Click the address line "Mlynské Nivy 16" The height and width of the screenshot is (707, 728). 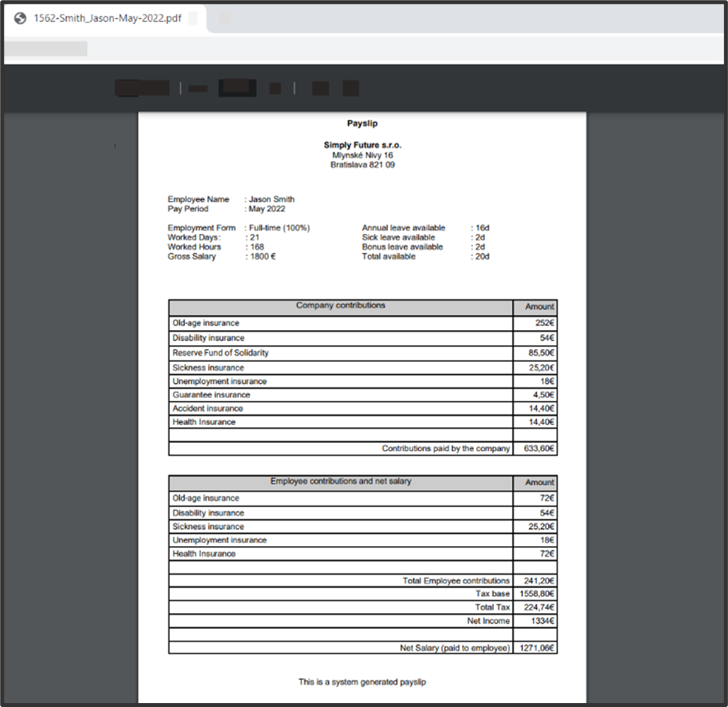pos(363,155)
